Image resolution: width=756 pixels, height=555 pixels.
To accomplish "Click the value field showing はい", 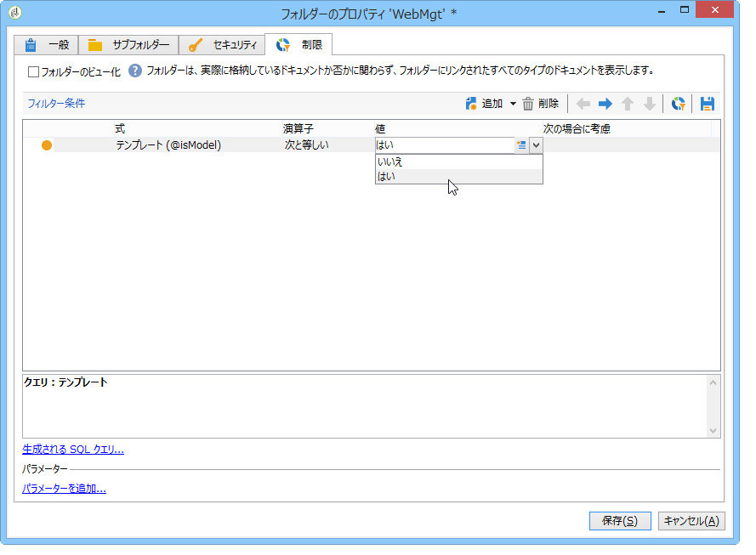I will (445, 145).
